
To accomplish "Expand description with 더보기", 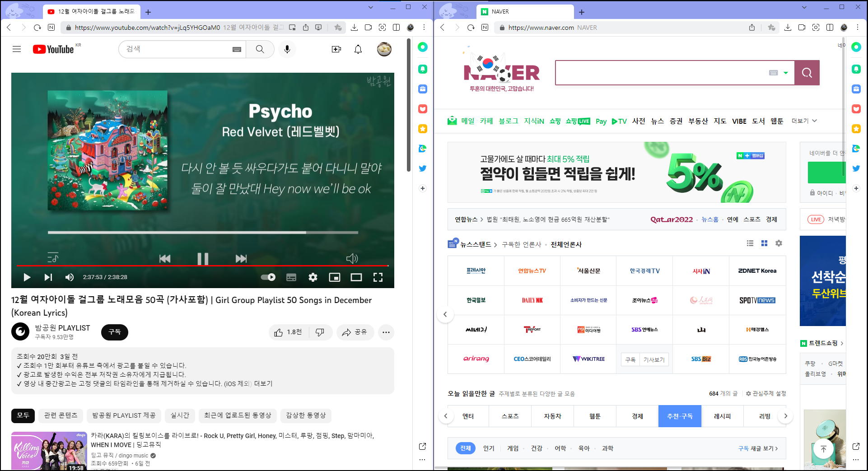I will [263, 383].
